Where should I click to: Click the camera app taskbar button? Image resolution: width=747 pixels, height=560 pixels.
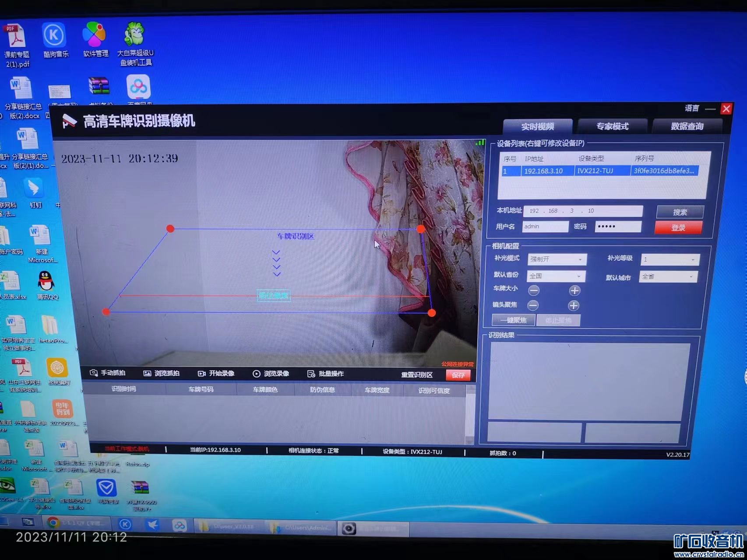pyautogui.click(x=373, y=529)
